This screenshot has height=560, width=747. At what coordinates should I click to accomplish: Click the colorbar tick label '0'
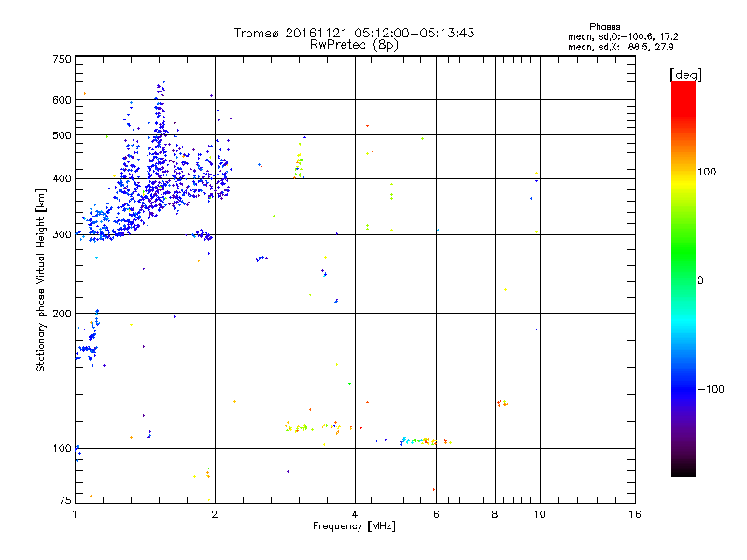coord(700,281)
